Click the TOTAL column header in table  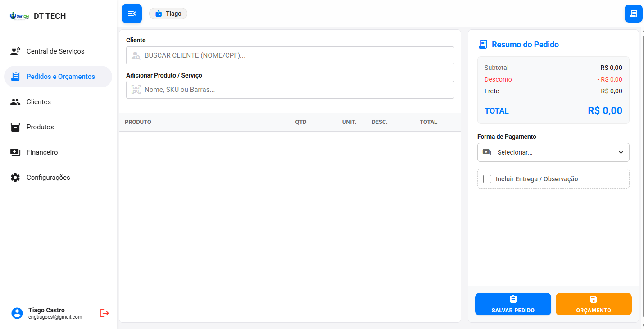click(x=428, y=122)
